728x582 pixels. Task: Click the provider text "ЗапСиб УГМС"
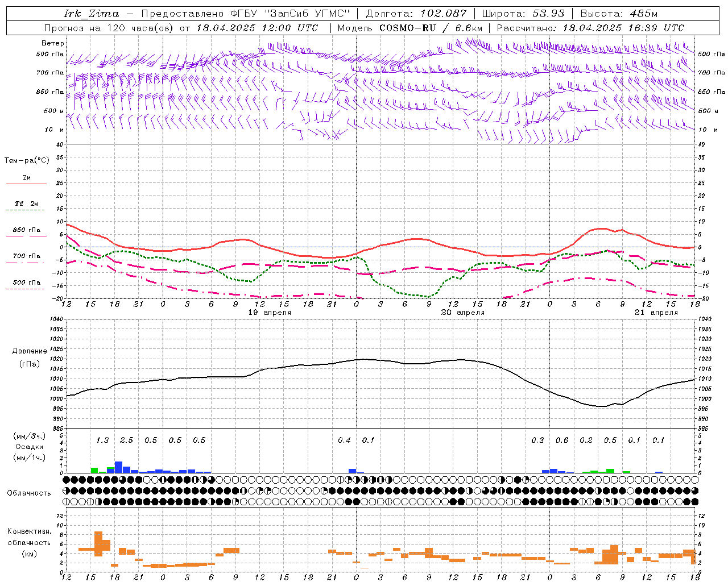pos(308,14)
